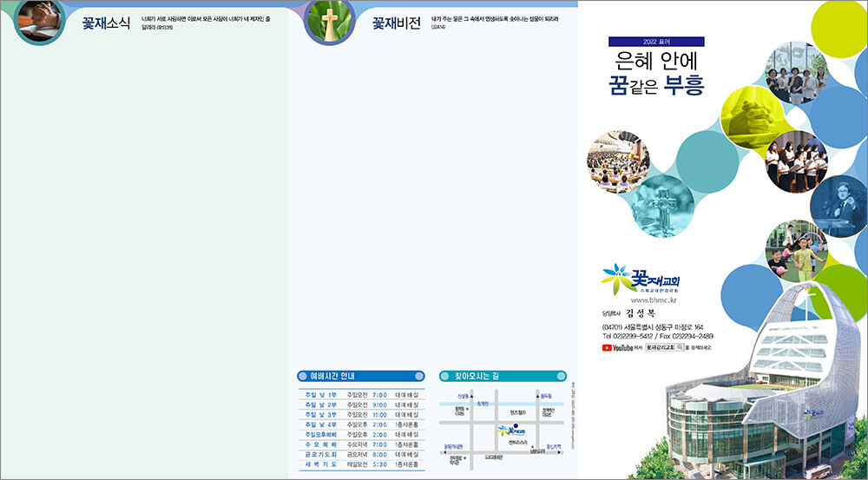Click the search magnifier in YouTube box
Screen dimensions: 868x480
click(x=680, y=347)
